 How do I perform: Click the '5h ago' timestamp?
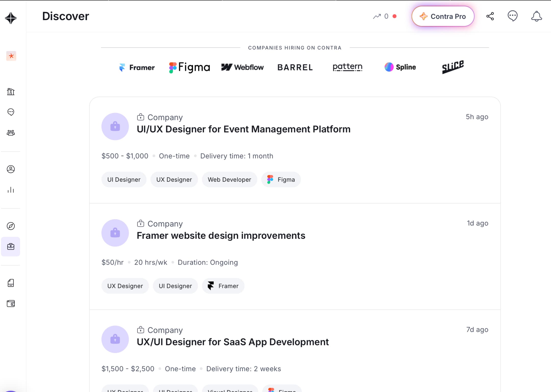477,117
